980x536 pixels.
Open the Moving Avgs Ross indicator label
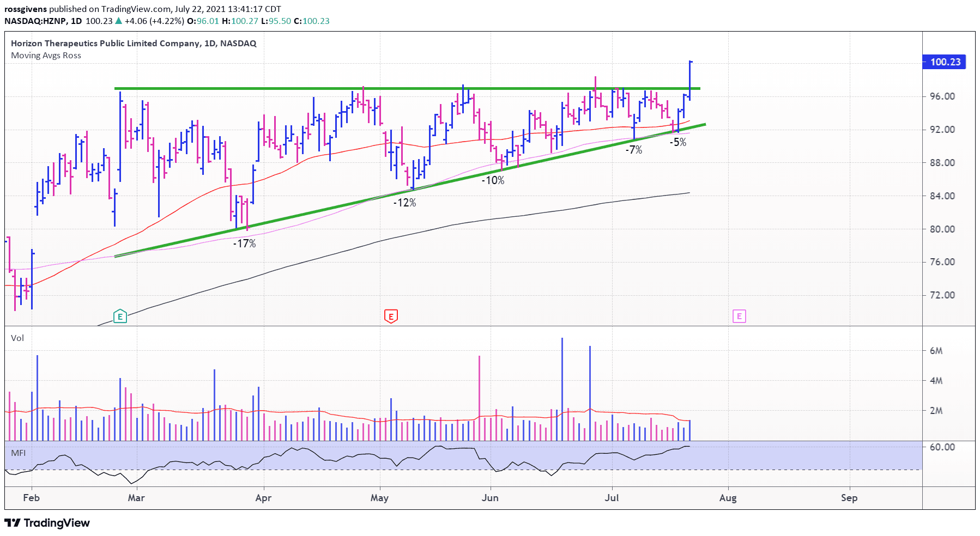[x=46, y=56]
